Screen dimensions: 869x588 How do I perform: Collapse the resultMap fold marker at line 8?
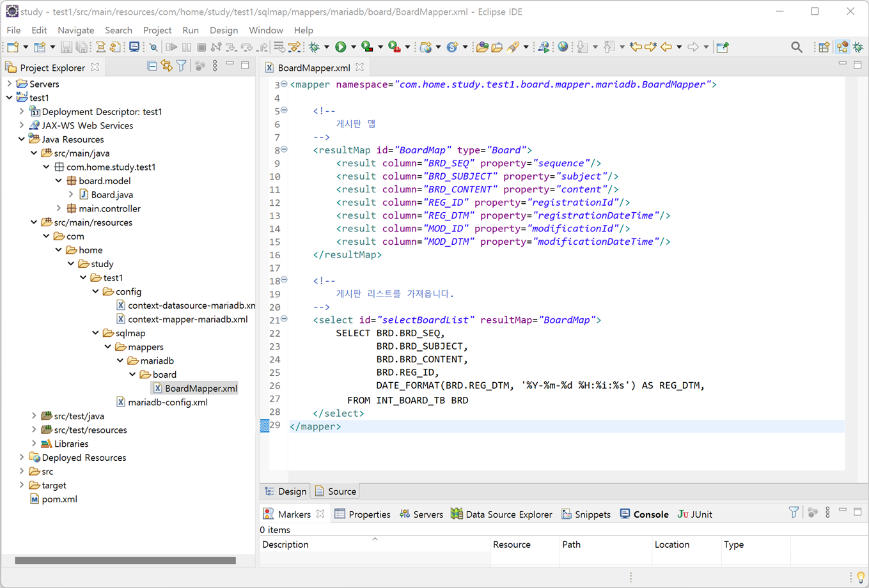(x=284, y=150)
